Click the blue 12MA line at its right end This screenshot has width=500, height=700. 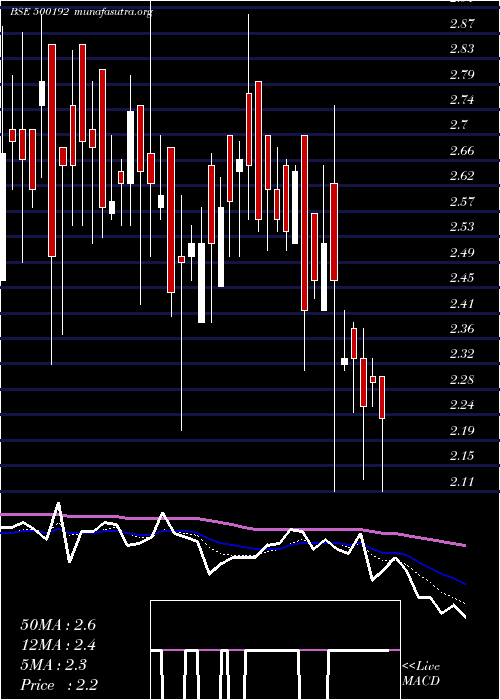tap(464, 583)
